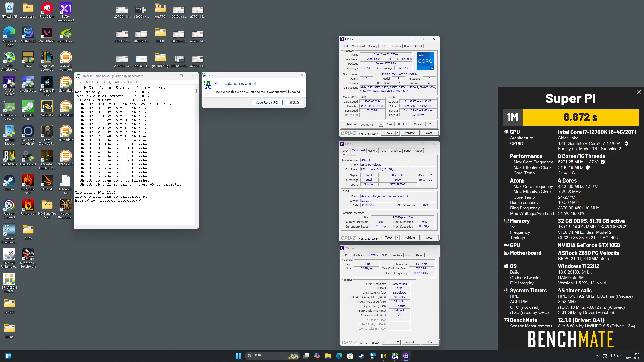The image size is (644, 362).
Task: Launch VALORANT from the desktop
Action: (x=47, y=35)
